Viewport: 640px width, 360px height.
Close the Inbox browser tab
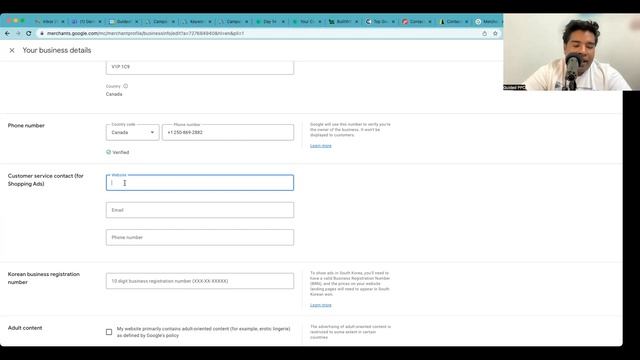point(63,22)
